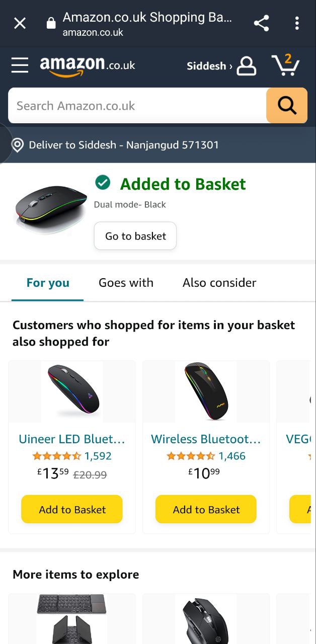Open the shopping basket cart icon
Screen dimensions: 316x644
(x=285, y=65)
